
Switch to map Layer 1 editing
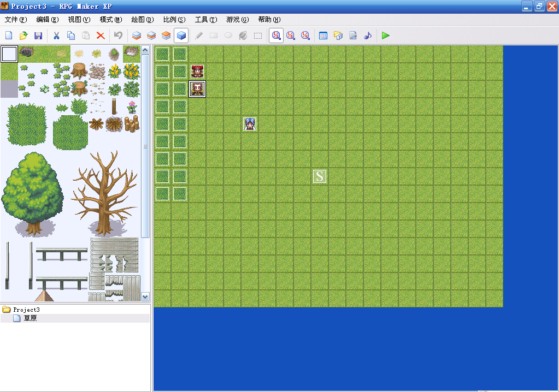click(137, 35)
